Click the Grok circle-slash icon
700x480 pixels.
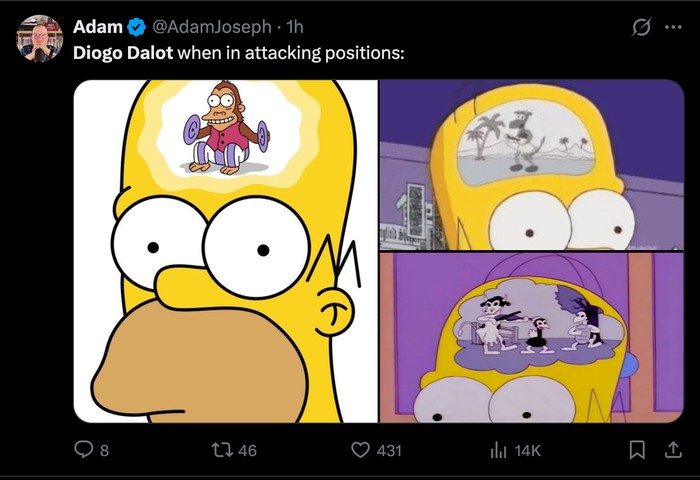[x=641, y=27]
